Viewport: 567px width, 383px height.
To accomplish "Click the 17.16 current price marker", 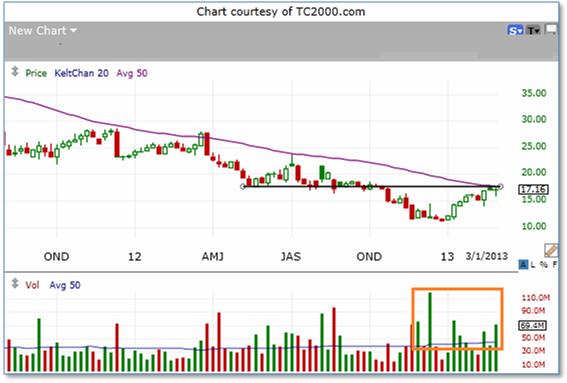I will click(533, 190).
